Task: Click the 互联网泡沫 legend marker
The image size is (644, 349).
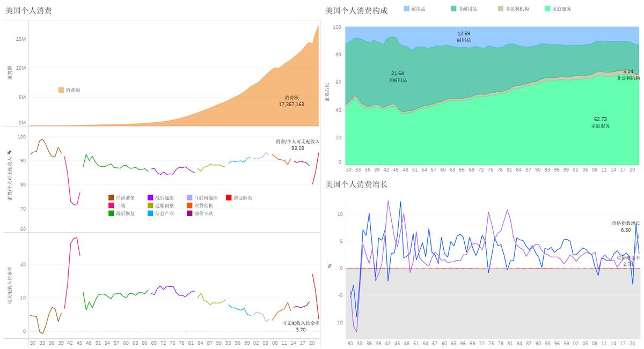Action: (189, 197)
